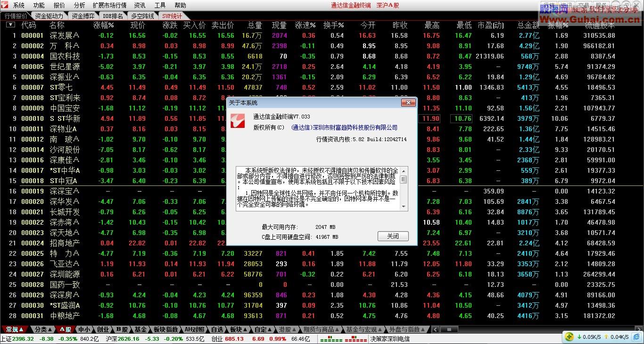The image size is (644, 344).
Task: Sort by the 换手% column header
Action: [333, 25]
